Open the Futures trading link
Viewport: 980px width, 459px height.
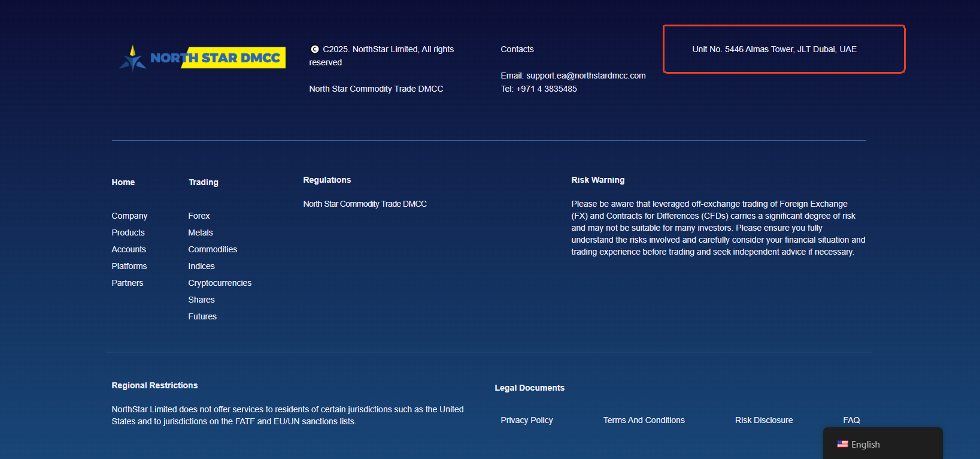(202, 316)
